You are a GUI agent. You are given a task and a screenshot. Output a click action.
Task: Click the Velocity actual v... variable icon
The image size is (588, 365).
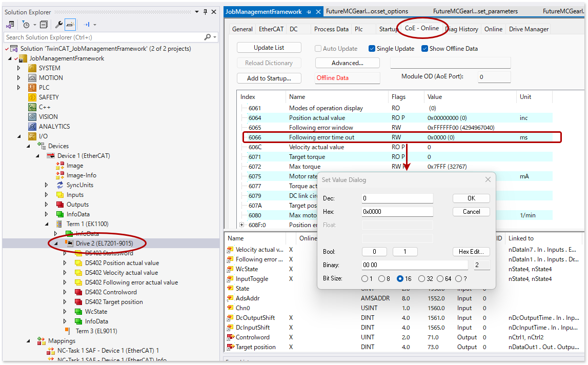click(x=230, y=250)
